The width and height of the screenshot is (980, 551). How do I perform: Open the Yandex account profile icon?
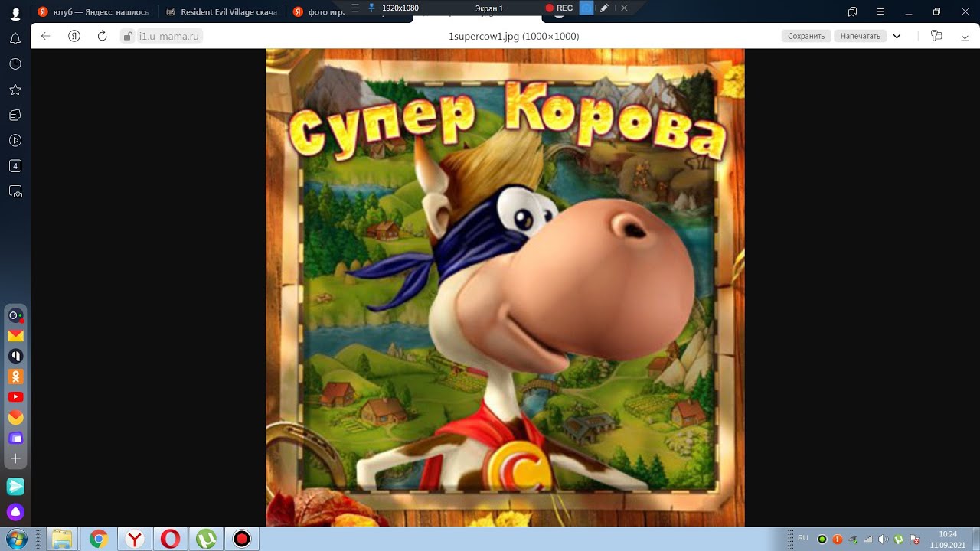click(x=15, y=12)
